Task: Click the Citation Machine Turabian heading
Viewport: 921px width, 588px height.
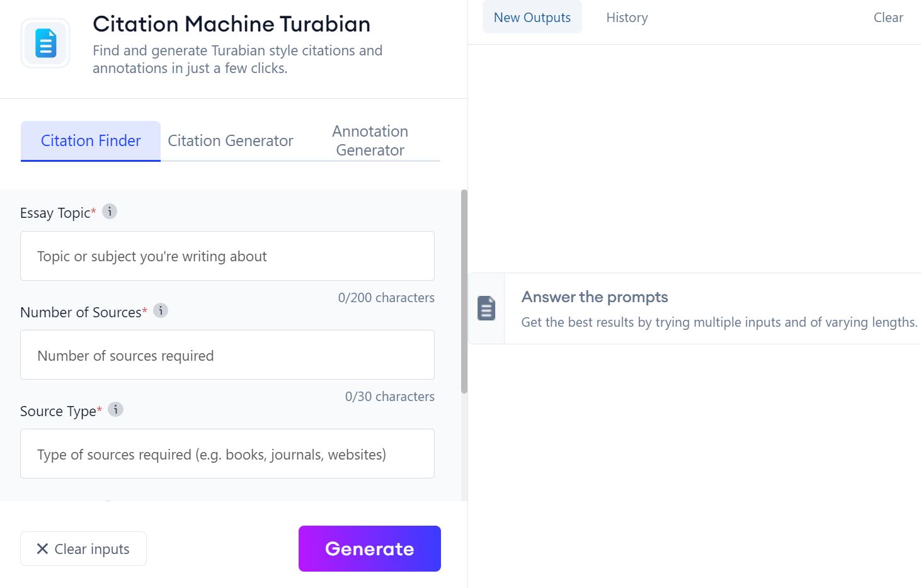Action: coord(231,24)
